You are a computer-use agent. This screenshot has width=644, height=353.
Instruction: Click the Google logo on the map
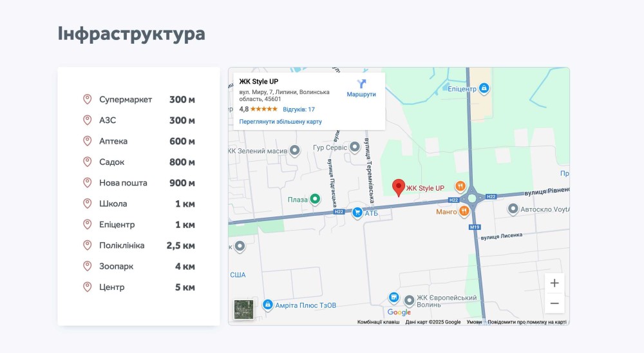(399, 312)
